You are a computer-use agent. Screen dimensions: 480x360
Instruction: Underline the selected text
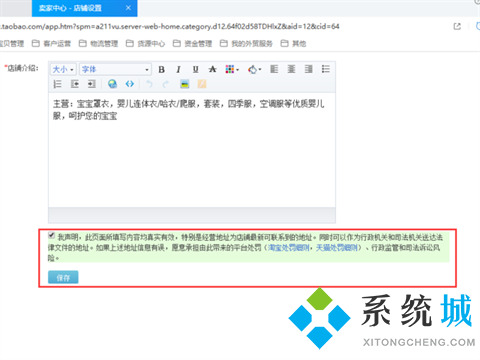[196, 69]
